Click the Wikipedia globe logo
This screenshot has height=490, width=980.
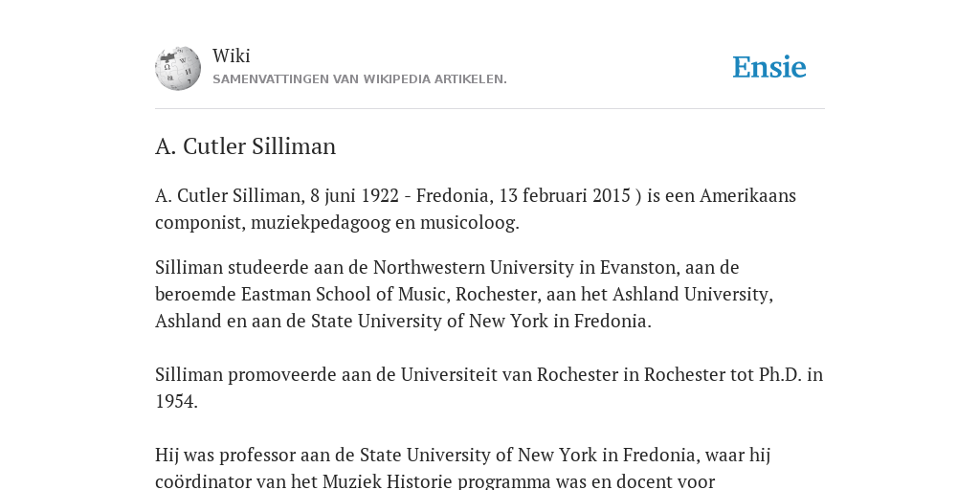point(178,68)
